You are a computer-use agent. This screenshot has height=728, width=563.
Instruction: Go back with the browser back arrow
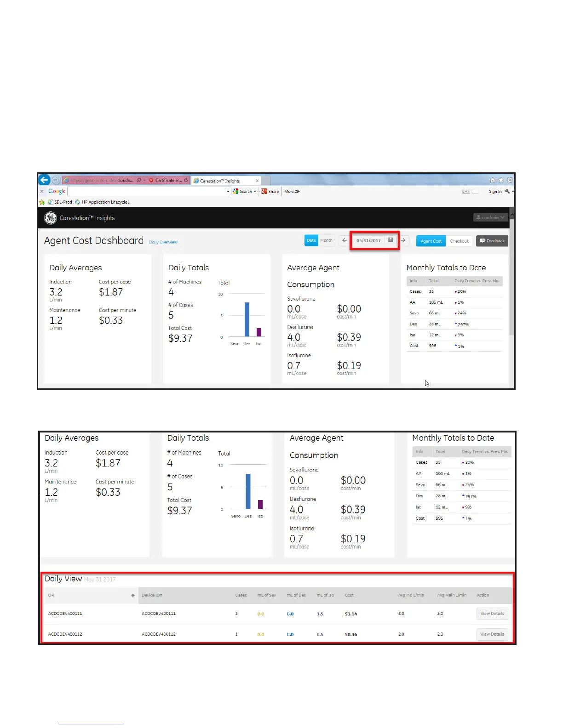click(44, 180)
